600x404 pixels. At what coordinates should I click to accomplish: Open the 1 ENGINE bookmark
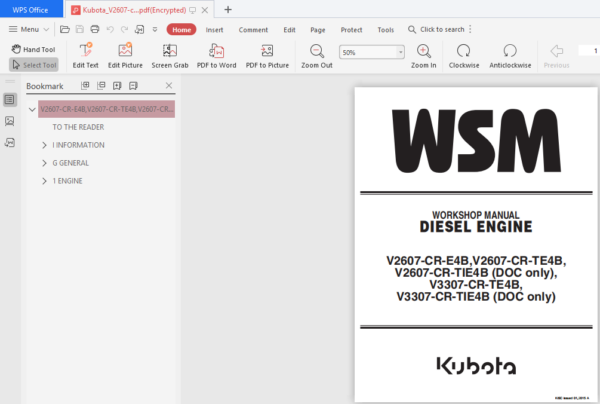[67, 181]
